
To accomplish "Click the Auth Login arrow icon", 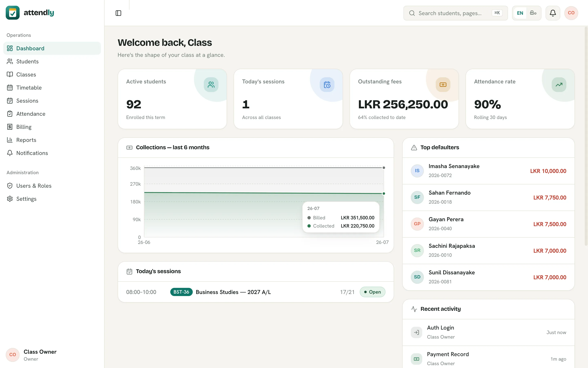I will tap(416, 332).
